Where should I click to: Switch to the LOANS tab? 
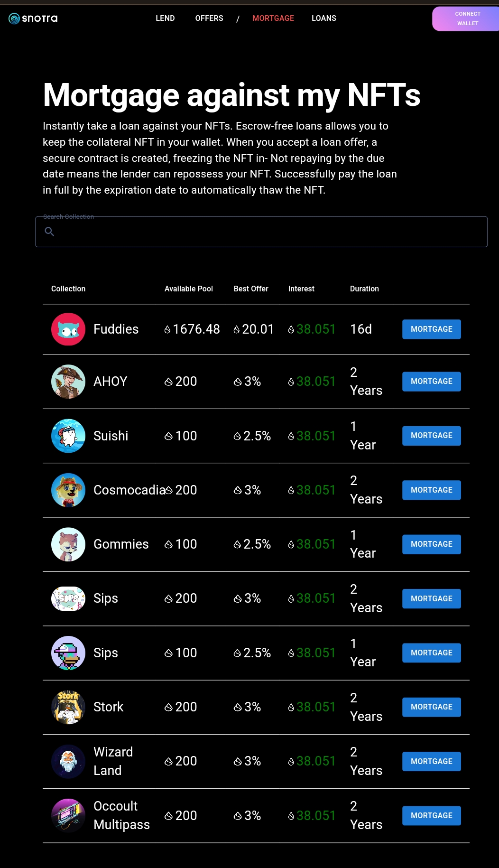tap(324, 18)
